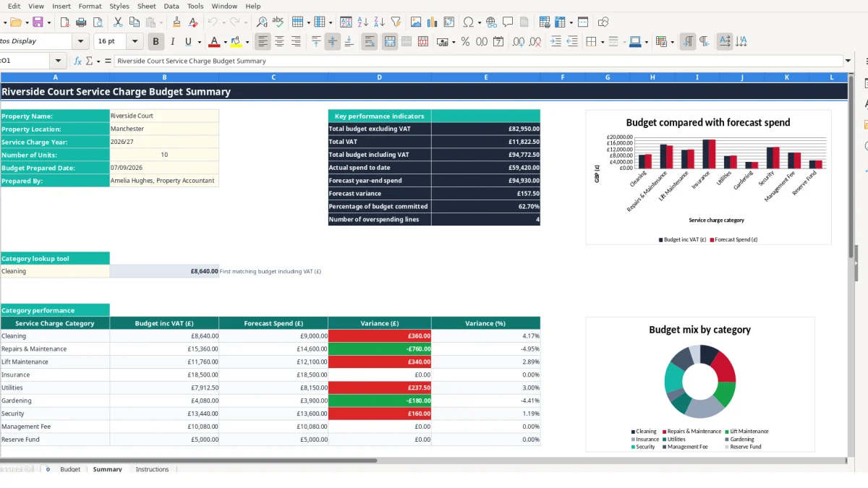Toggle Merge and Center Cells

(x=390, y=42)
